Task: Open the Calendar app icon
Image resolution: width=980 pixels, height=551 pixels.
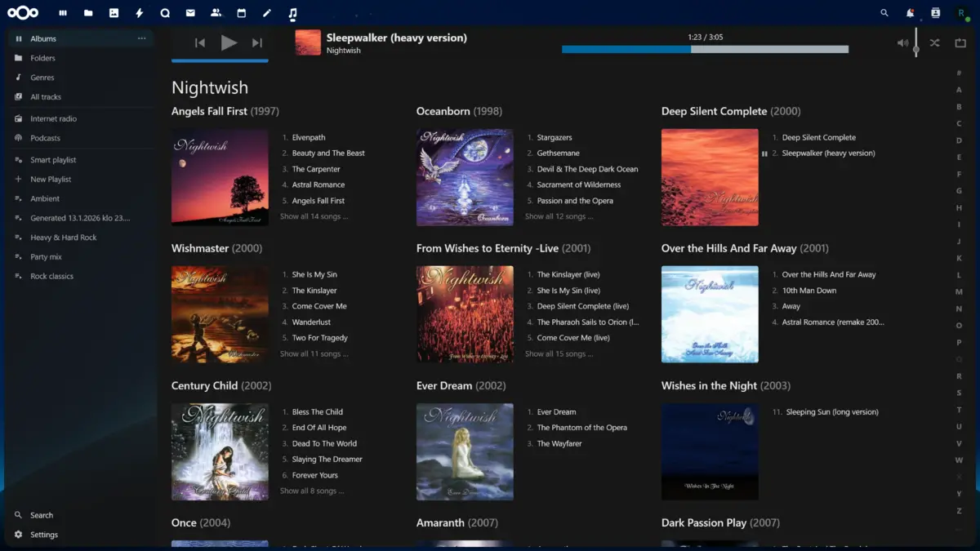Action: pos(241,13)
